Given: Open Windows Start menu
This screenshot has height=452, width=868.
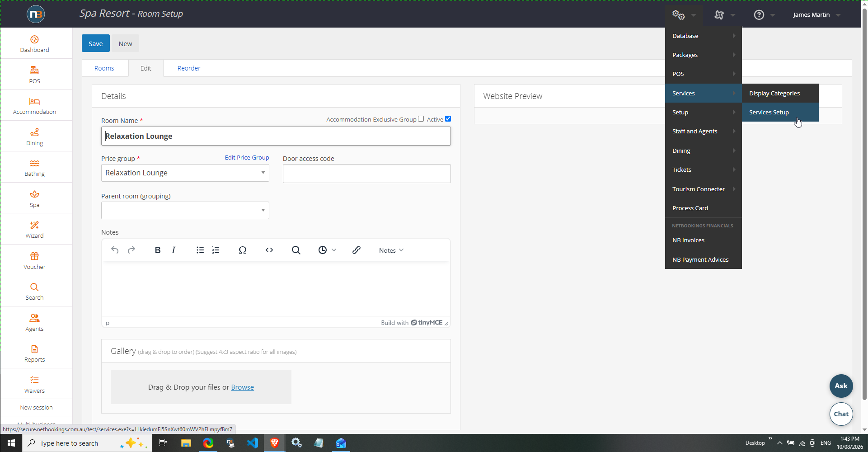Looking at the screenshot, I should (11, 443).
